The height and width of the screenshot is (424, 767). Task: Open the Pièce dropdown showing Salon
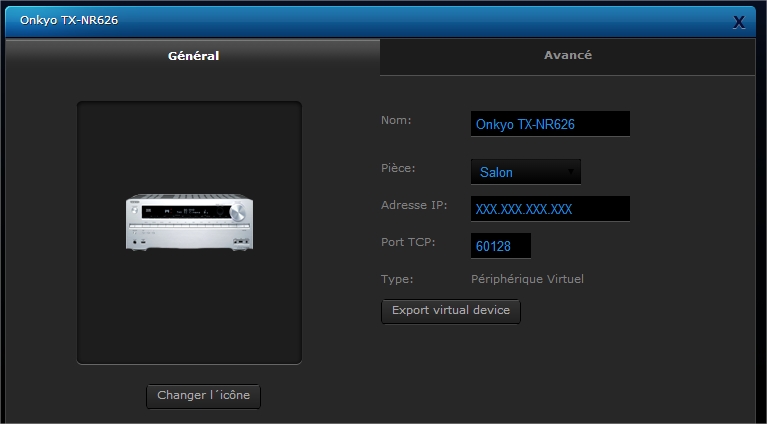coord(526,172)
